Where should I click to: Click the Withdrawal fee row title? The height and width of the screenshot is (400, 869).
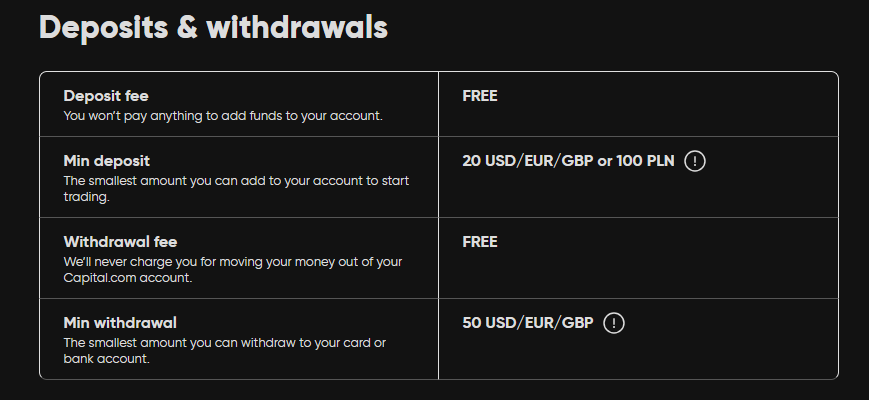(x=120, y=242)
